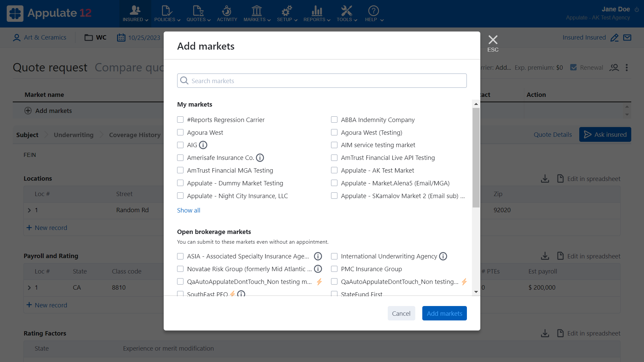
Task: Open the Policies dropdown menu
Action: [167, 14]
